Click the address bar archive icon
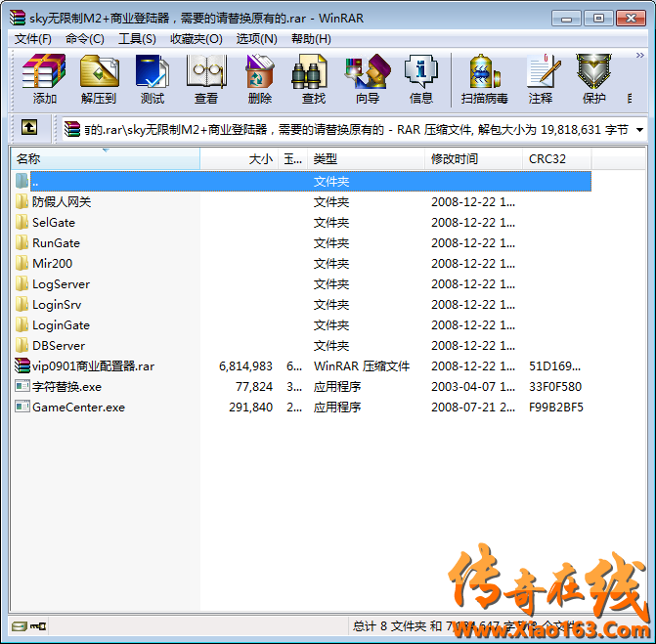The image size is (656, 644). (x=72, y=129)
